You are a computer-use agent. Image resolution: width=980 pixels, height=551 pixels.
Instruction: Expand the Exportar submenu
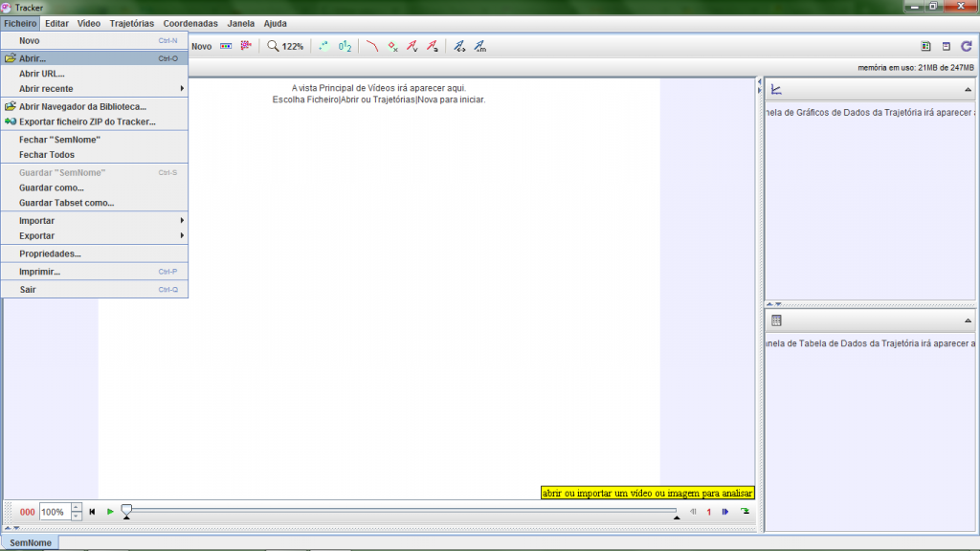tap(94, 236)
